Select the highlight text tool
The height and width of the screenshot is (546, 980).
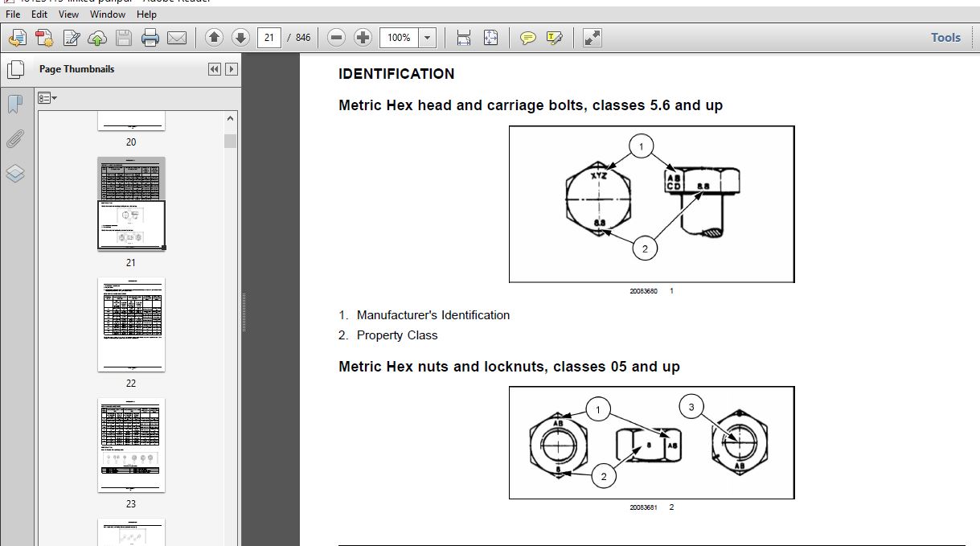[x=554, y=38]
